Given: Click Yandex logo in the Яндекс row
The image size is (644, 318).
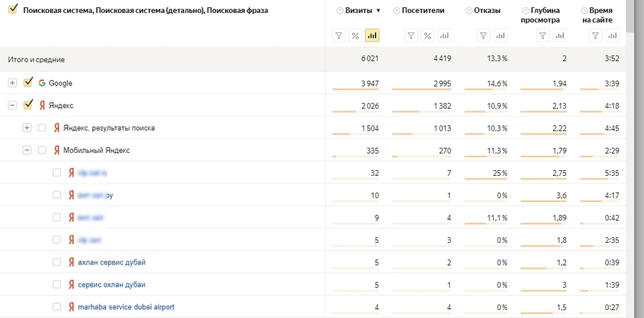Looking at the screenshot, I should tap(42, 106).
